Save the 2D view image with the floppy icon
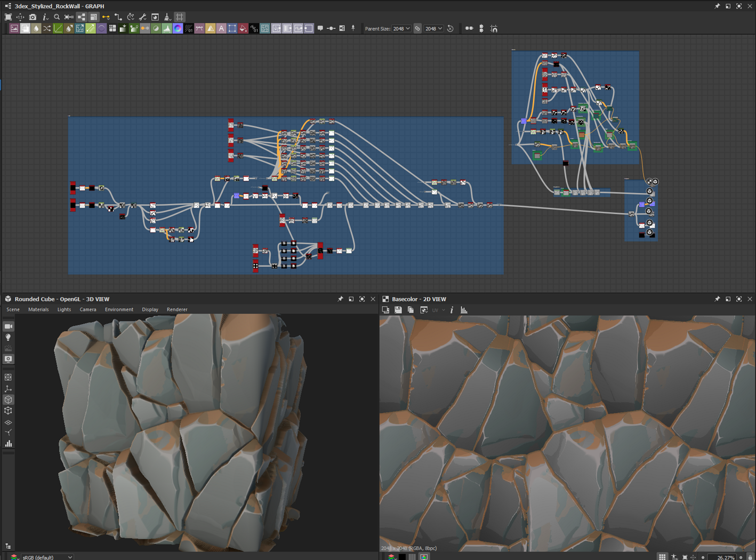Viewport: 756px width, 560px height. click(398, 310)
